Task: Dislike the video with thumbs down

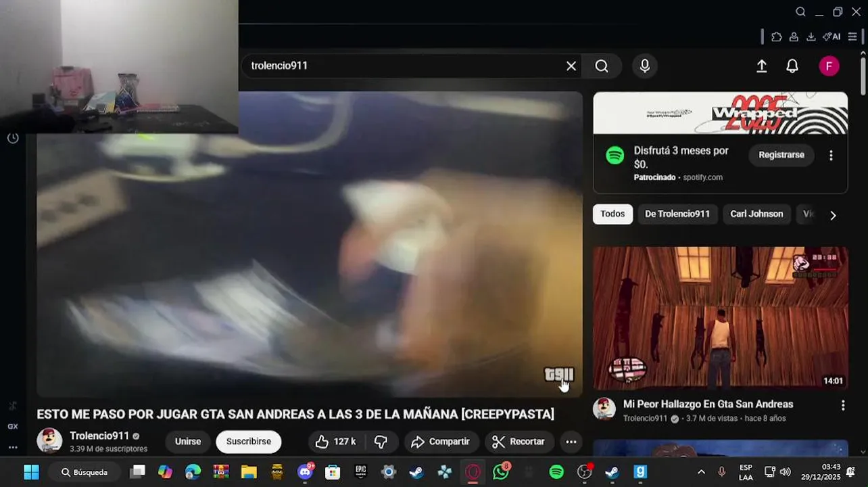Action: tap(381, 442)
